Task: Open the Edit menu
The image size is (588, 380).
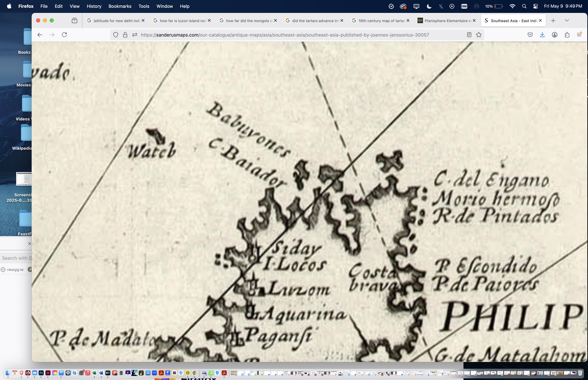Action: click(x=59, y=6)
